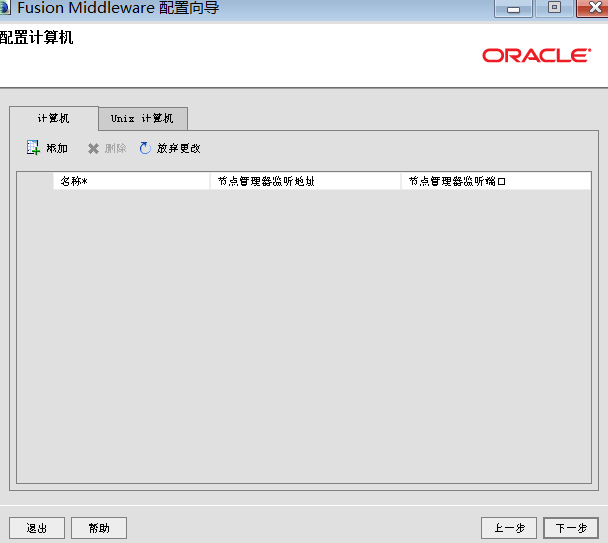
Task: Click the 放弃更改 discard changes icon
Action: 145,148
